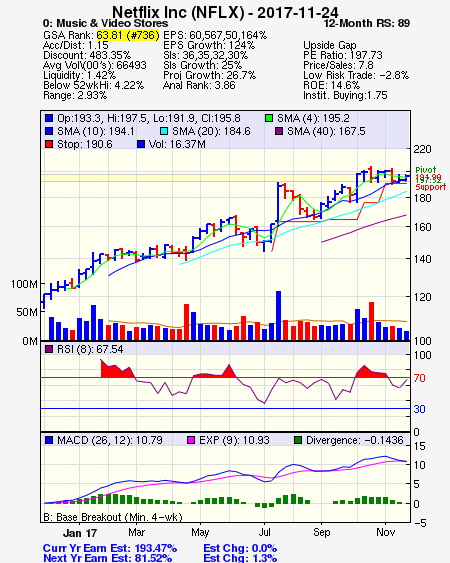This screenshot has height=563, width=450.
Task: Click the 'Divergence: -0.1436' label
Action: pos(354,440)
